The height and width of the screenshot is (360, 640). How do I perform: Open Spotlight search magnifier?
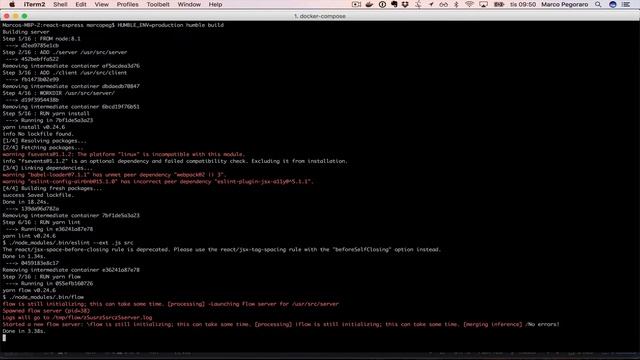coord(598,4)
